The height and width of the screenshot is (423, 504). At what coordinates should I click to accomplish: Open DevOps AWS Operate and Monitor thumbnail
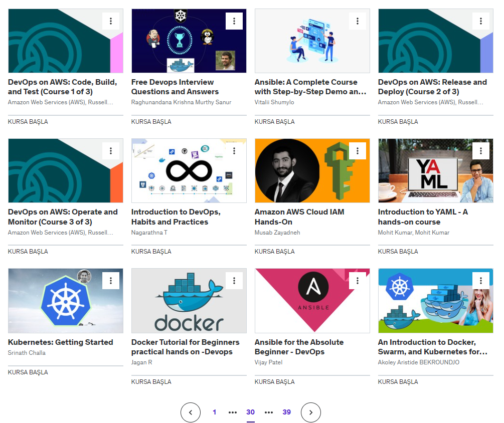[66, 170]
